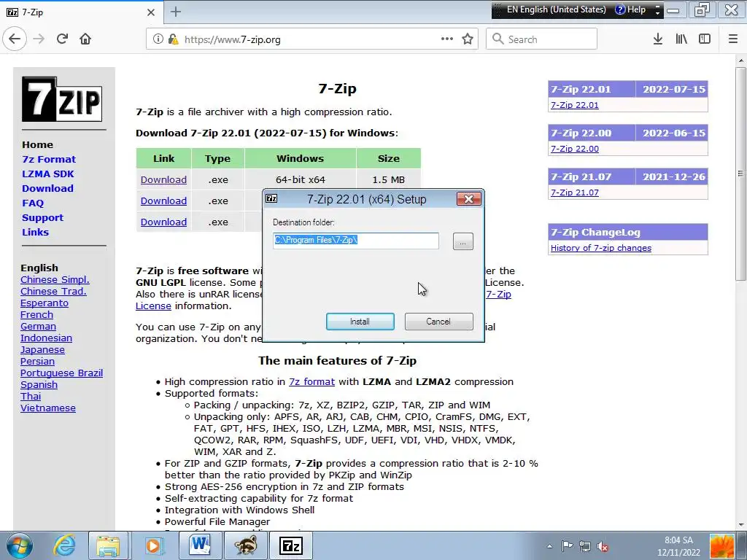Bookmark this page with the star icon

coord(468,39)
